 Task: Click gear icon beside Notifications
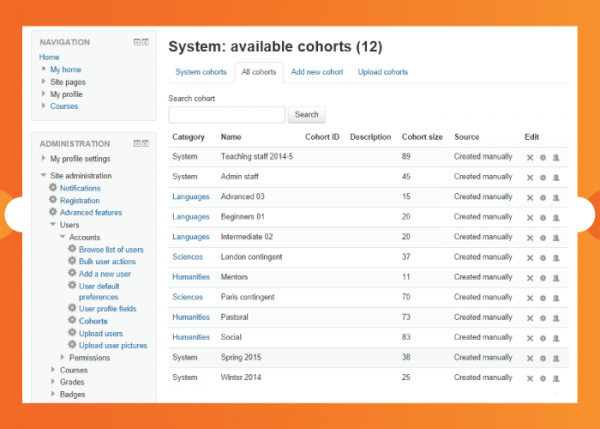(53, 188)
